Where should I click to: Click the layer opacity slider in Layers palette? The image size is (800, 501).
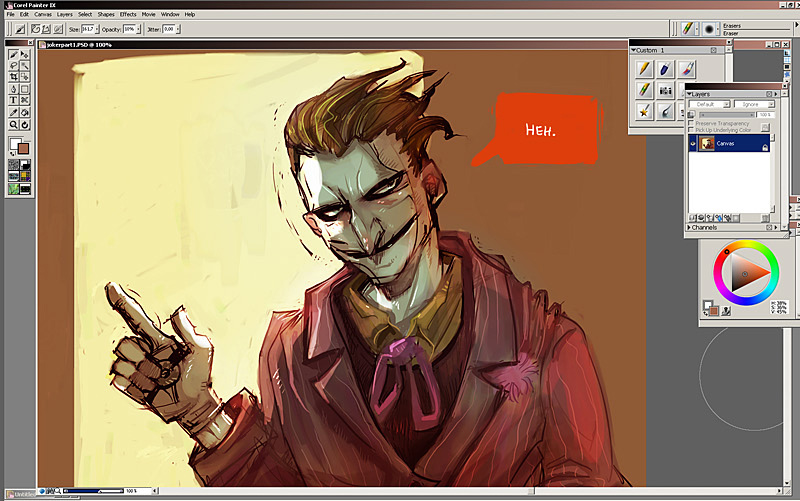(x=727, y=115)
